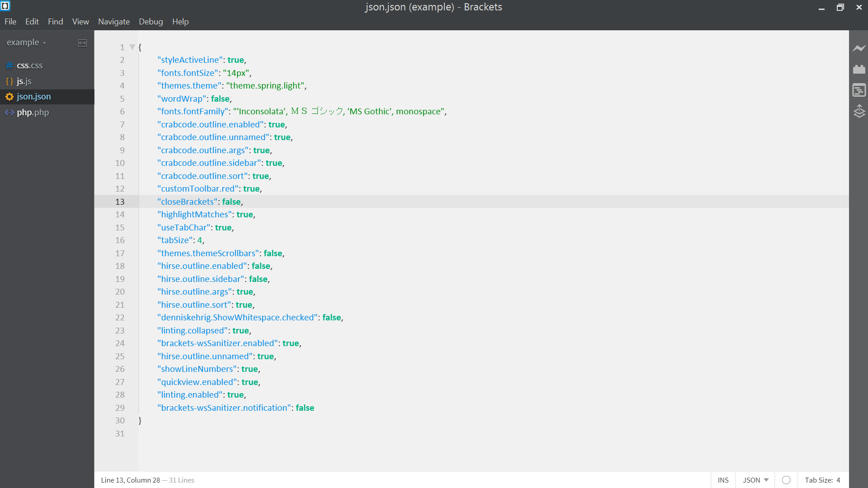The image size is (868, 488).
Task: Open the Extension Manager brick icon
Action: tap(860, 69)
